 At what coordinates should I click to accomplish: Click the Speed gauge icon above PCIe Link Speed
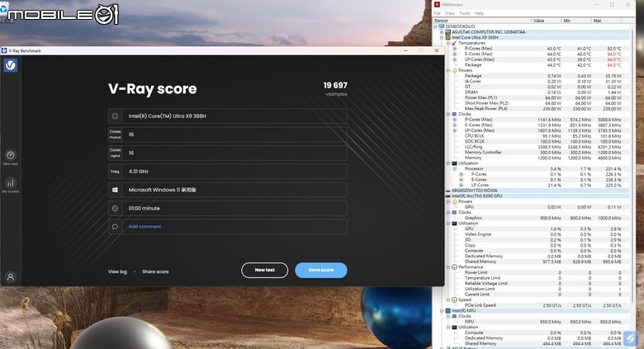point(454,299)
